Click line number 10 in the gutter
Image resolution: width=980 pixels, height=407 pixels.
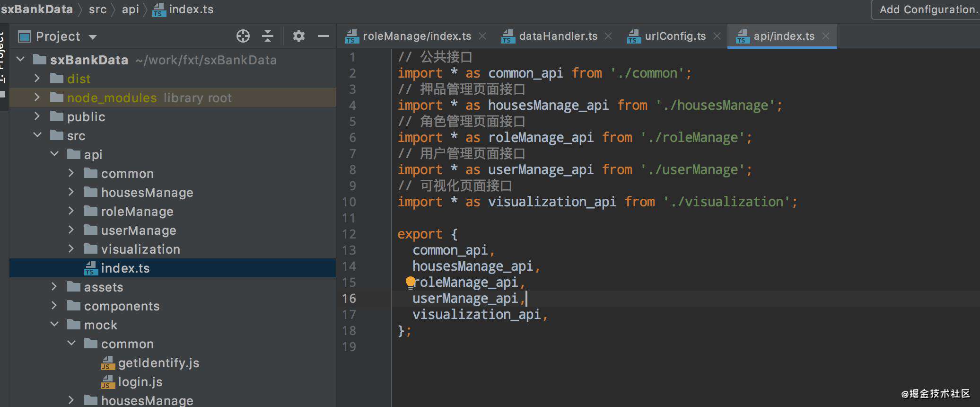[349, 202]
